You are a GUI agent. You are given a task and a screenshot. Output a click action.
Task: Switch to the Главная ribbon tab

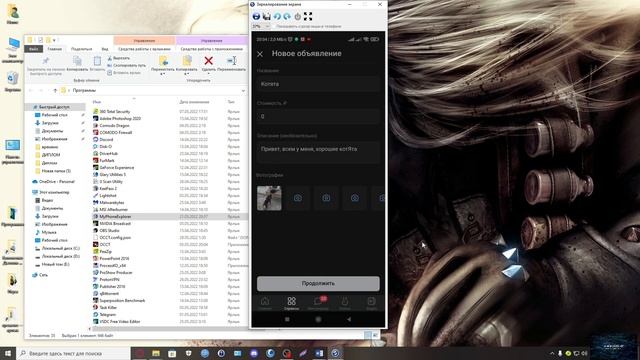[55, 49]
